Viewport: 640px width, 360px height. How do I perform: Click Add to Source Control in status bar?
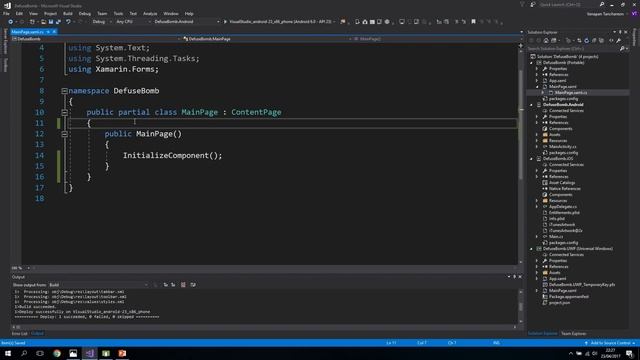610,343
